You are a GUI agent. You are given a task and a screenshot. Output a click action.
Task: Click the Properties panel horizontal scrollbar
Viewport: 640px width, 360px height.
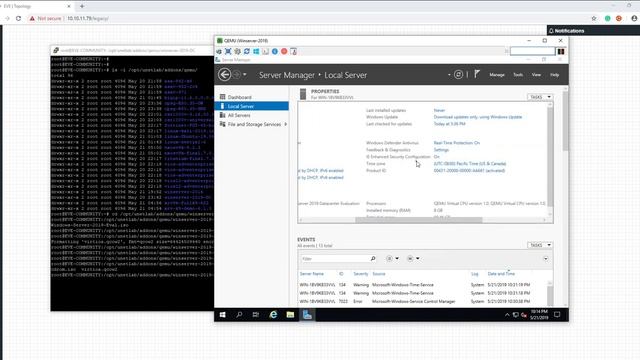419,220
